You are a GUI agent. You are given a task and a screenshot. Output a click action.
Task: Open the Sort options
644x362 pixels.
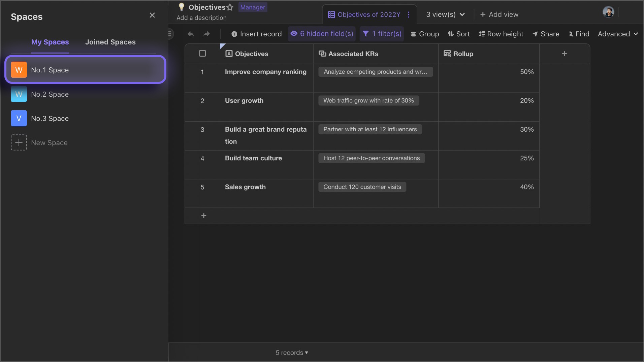pyautogui.click(x=459, y=34)
